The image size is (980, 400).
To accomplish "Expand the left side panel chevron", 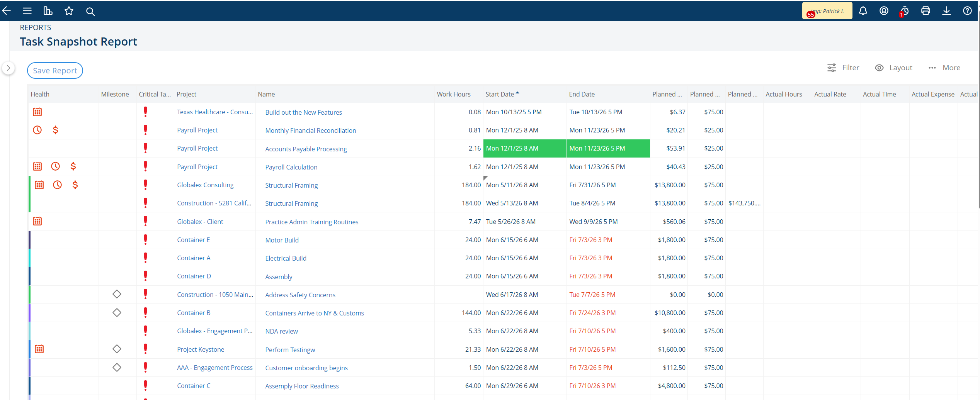I will [8, 68].
